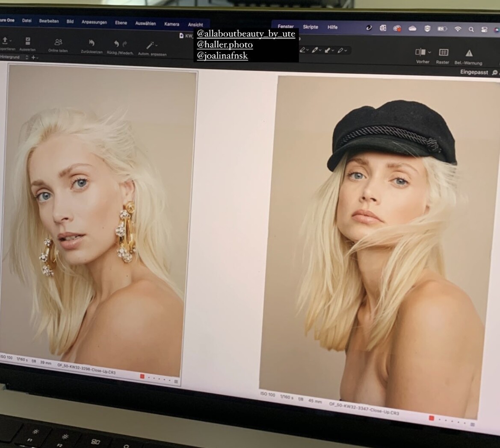
Task: Expand the Vorher view options arrow
Action: [x=429, y=52]
